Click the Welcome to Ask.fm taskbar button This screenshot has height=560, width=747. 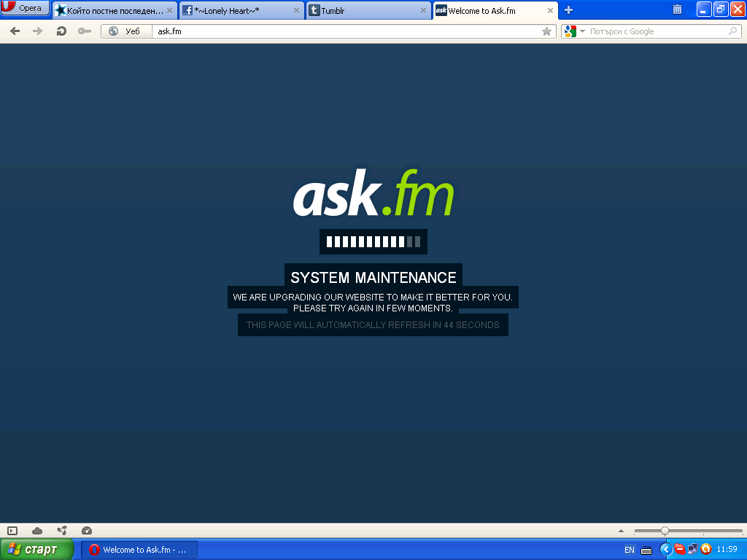pos(139,550)
